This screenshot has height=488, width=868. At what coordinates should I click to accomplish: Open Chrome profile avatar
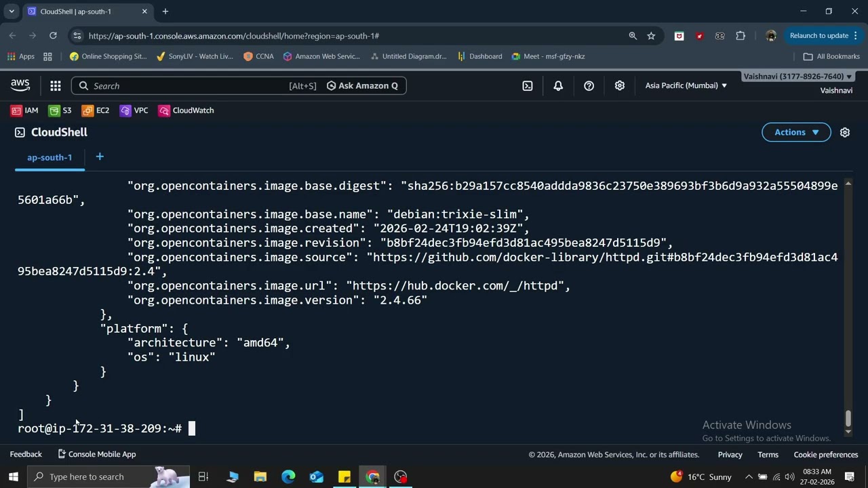(x=771, y=36)
